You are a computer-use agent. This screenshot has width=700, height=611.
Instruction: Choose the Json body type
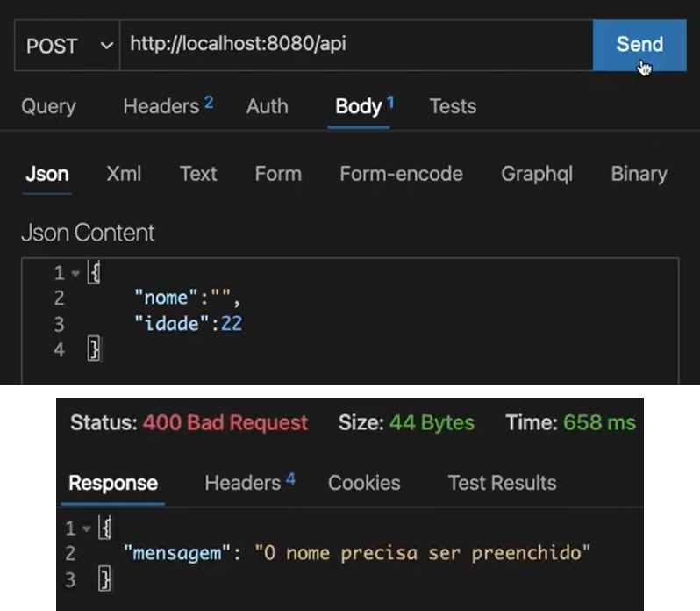click(47, 174)
